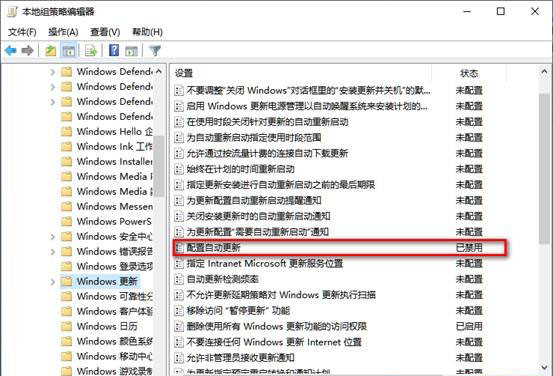Click policy icon of 允许非管理员接收更新通知
The image size is (553, 376).
179,358
